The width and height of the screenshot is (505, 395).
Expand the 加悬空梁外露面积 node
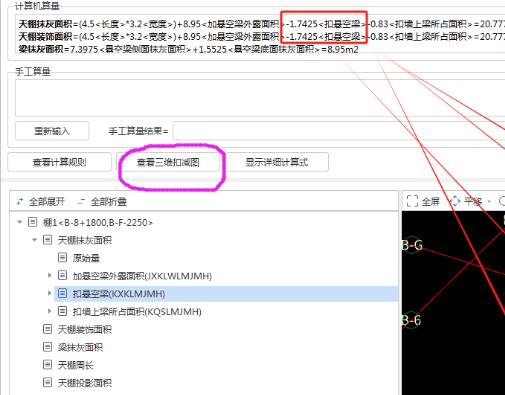[x=50, y=275]
